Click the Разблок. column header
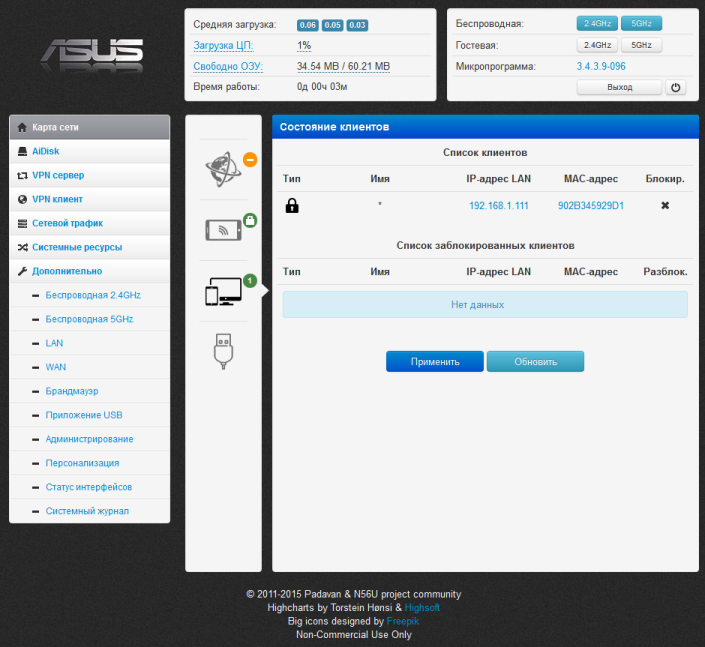The height and width of the screenshot is (647, 705). point(665,272)
